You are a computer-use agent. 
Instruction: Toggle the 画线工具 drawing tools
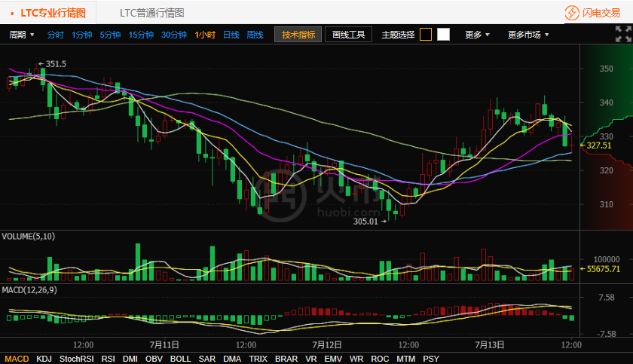(x=348, y=35)
